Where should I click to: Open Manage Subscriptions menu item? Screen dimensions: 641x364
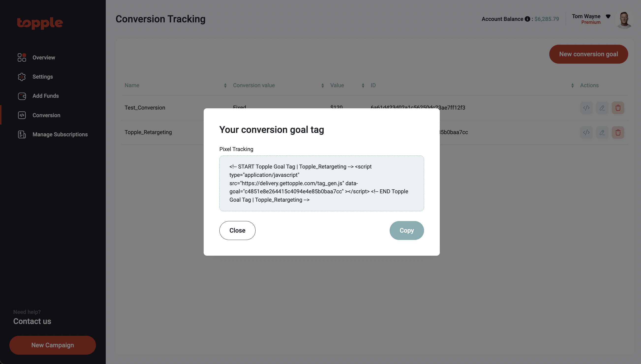point(60,135)
